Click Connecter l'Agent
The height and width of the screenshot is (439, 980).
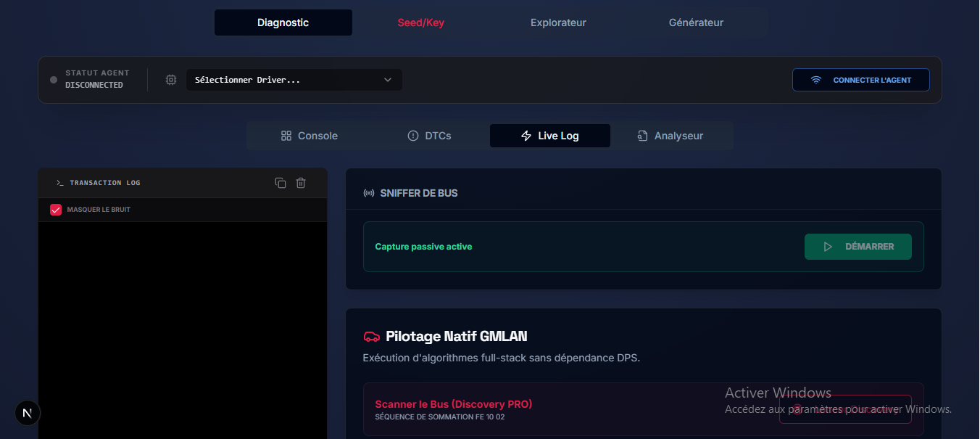861,80
